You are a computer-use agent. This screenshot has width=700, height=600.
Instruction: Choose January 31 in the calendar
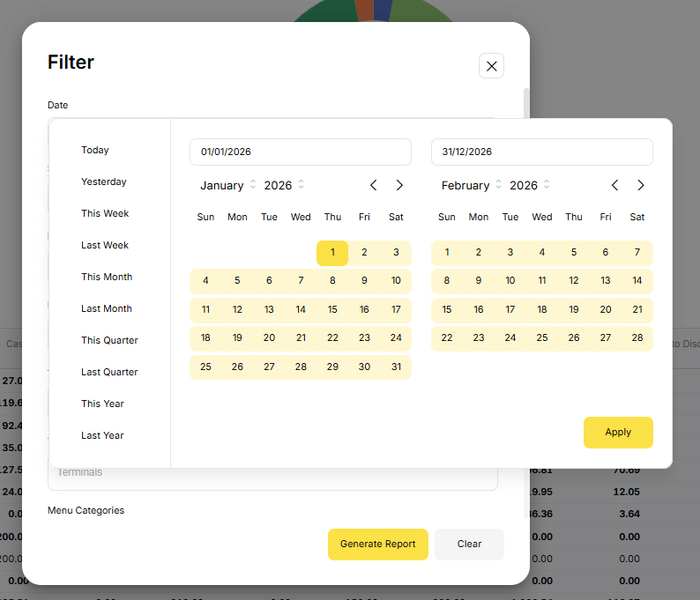point(396,367)
